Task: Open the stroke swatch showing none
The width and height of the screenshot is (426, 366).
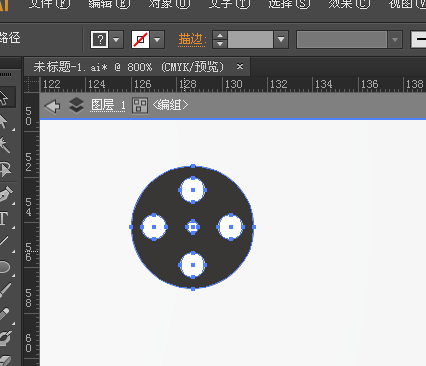Action: coord(140,40)
